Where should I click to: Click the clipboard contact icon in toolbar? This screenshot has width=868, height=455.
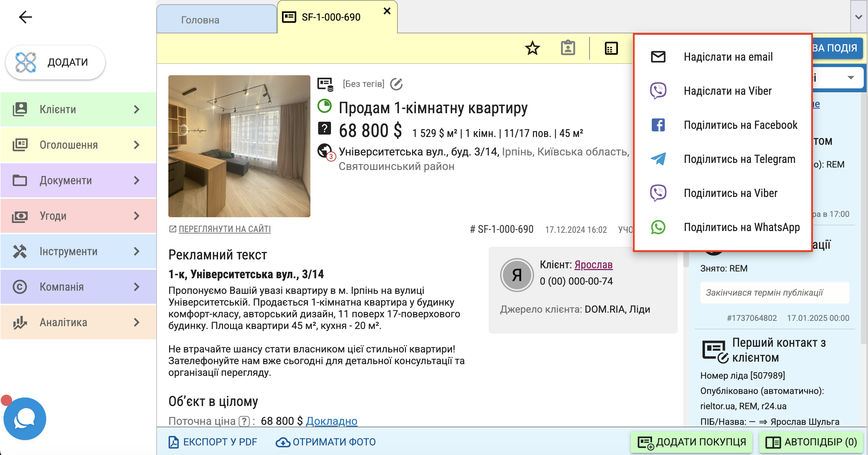point(568,48)
